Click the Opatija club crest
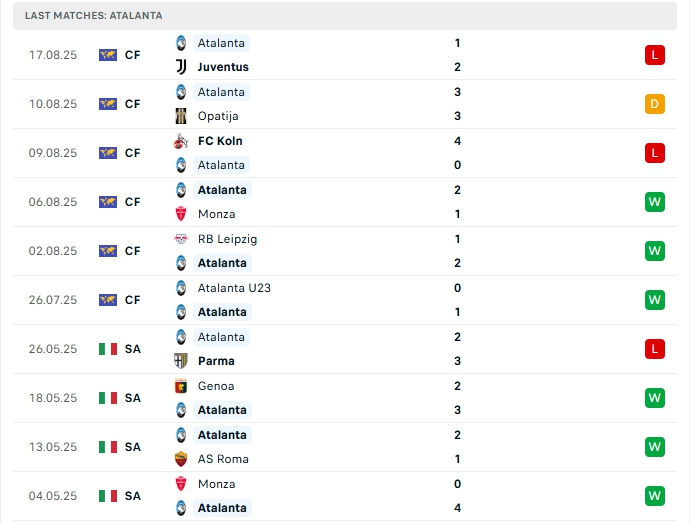The width and height of the screenshot is (690, 524). pos(181,116)
